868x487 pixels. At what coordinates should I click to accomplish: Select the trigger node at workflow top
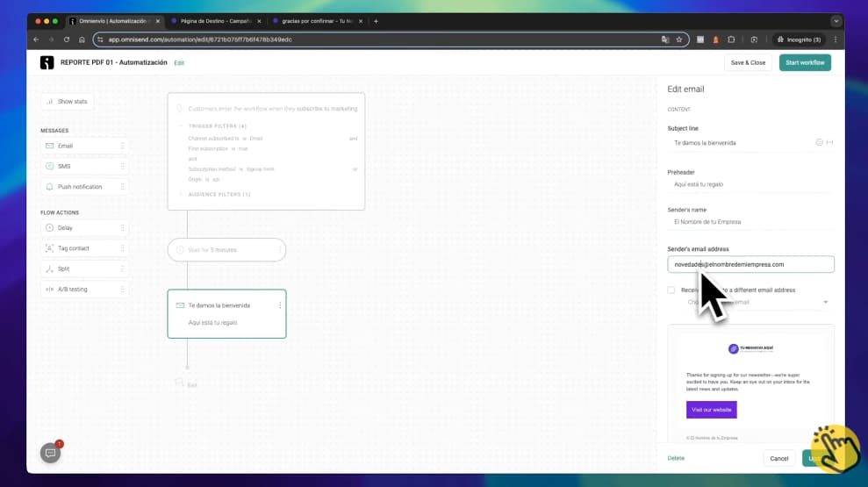click(266, 151)
